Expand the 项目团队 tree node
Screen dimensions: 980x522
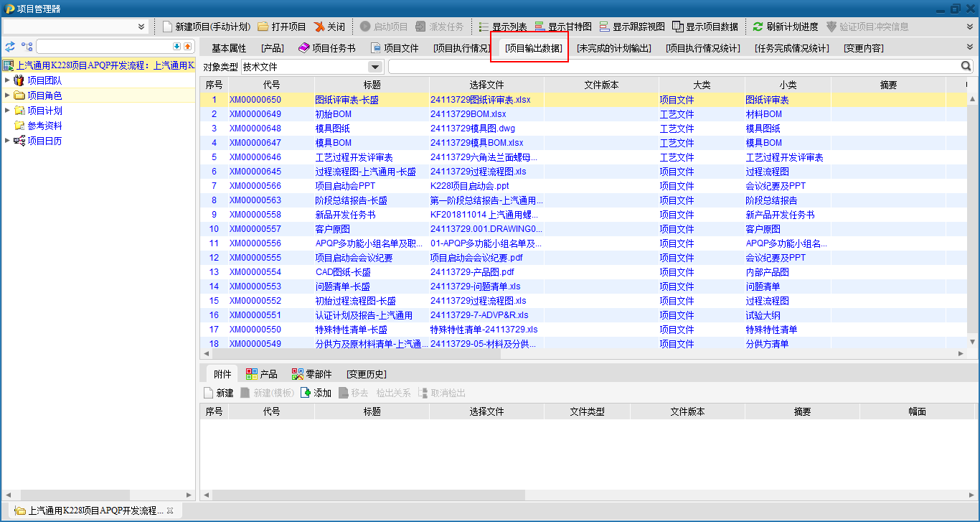point(7,80)
